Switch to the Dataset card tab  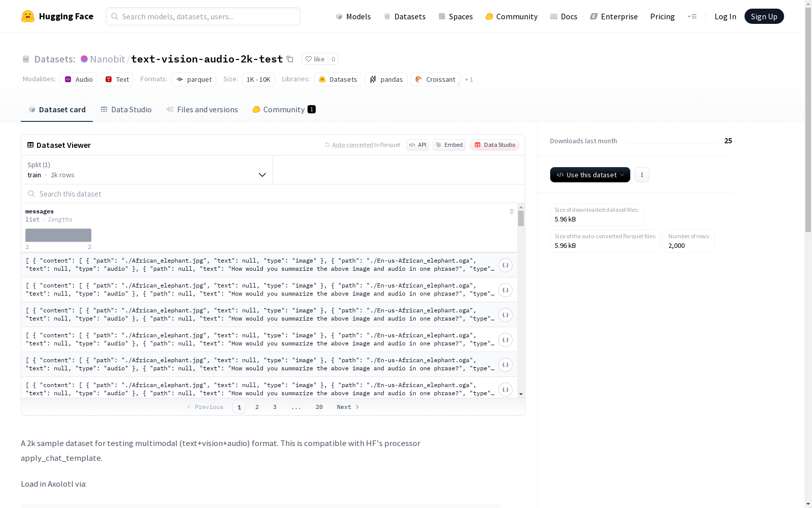tap(57, 110)
